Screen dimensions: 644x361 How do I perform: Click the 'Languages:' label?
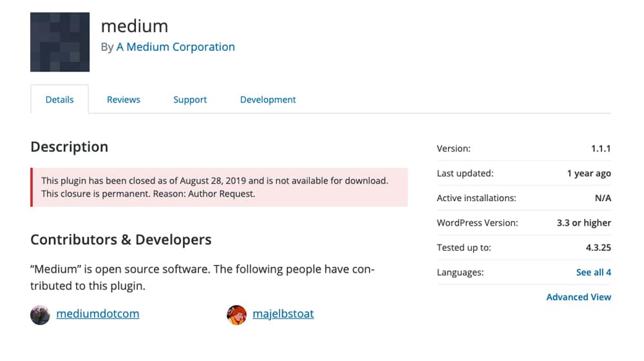(460, 272)
